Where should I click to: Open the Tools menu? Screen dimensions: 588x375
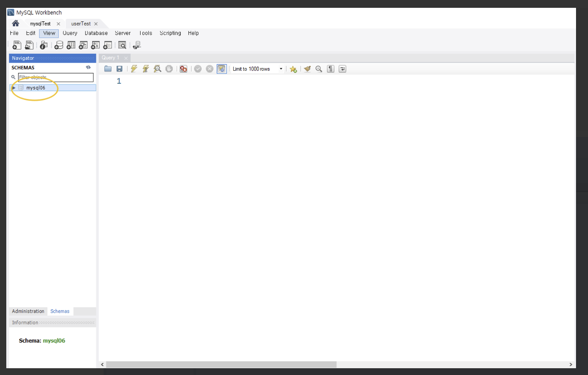coord(145,33)
